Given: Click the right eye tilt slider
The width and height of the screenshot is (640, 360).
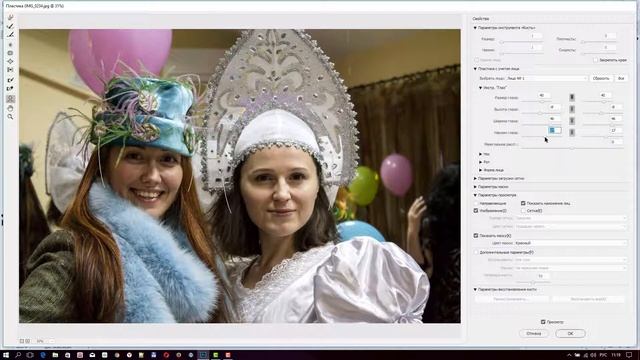Looking at the screenshot, I should [x=602, y=136].
